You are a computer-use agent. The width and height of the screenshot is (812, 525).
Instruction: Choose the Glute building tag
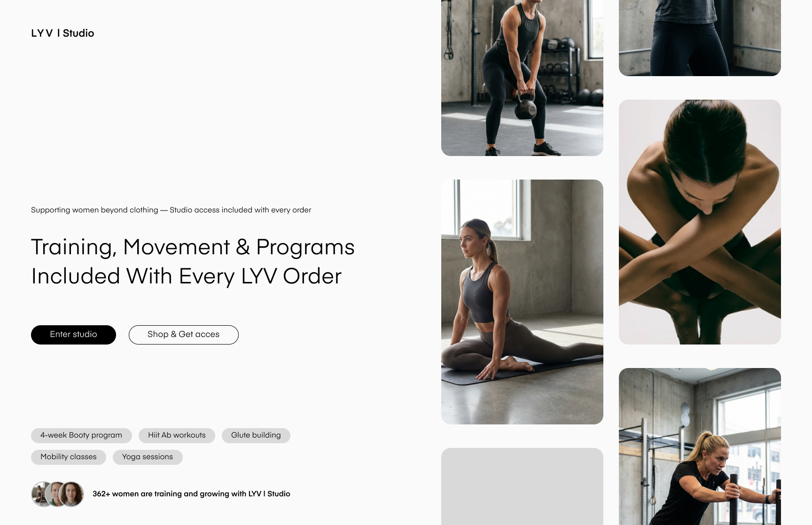pos(256,436)
